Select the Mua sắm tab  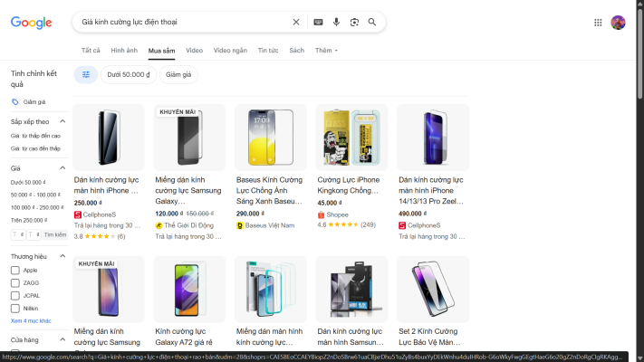pyautogui.click(x=161, y=51)
